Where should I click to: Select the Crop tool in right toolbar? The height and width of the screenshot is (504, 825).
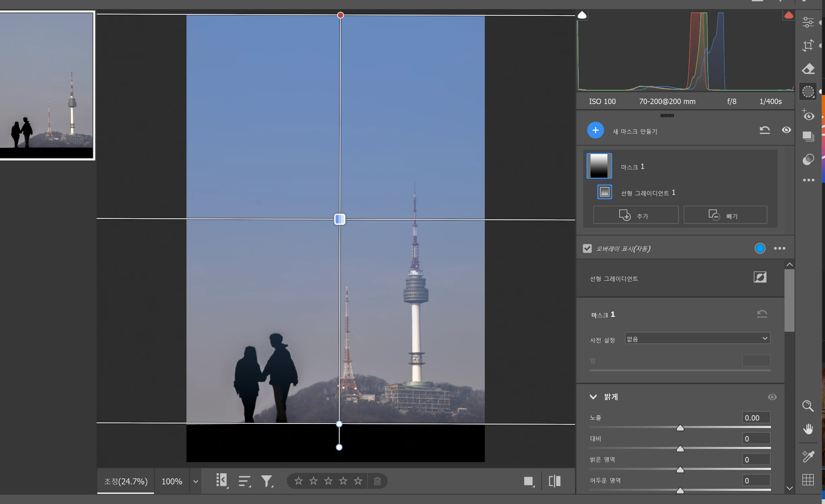click(x=808, y=45)
